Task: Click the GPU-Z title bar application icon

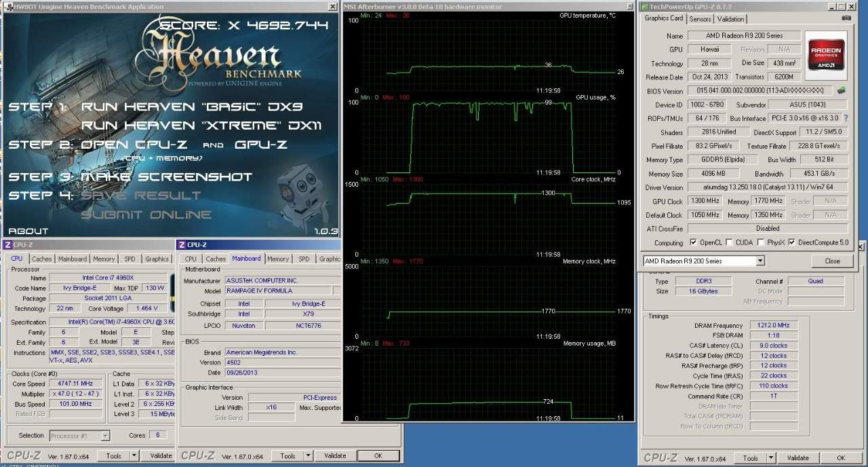Action: click(644, 7)
